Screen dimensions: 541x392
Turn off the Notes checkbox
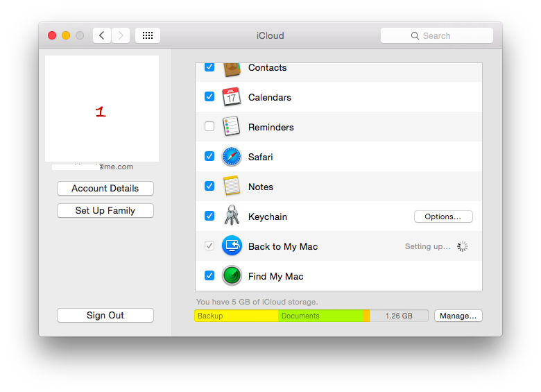pos(209,186)
